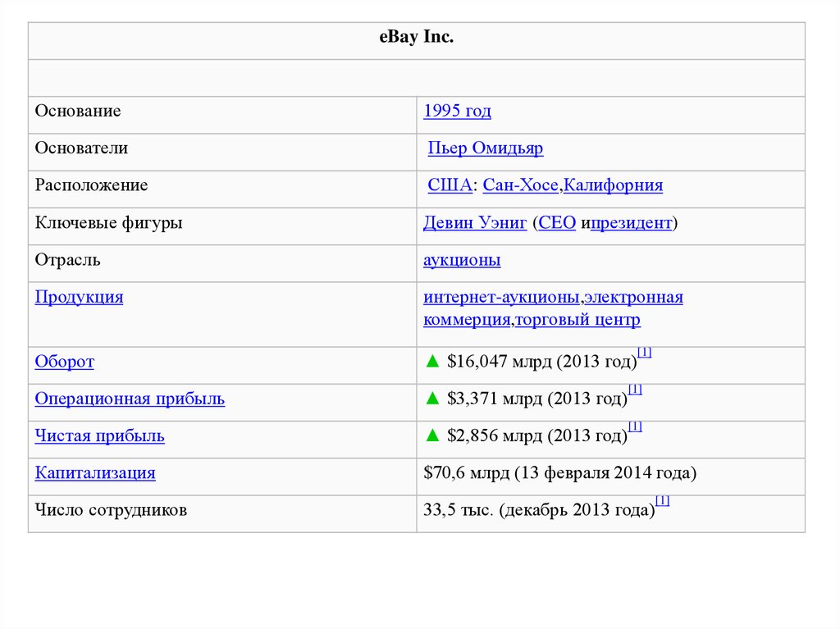Click the green up arrow beside $16,047 млрд
Viewport: 840px width, 629px height.
(x=432, y=361)
